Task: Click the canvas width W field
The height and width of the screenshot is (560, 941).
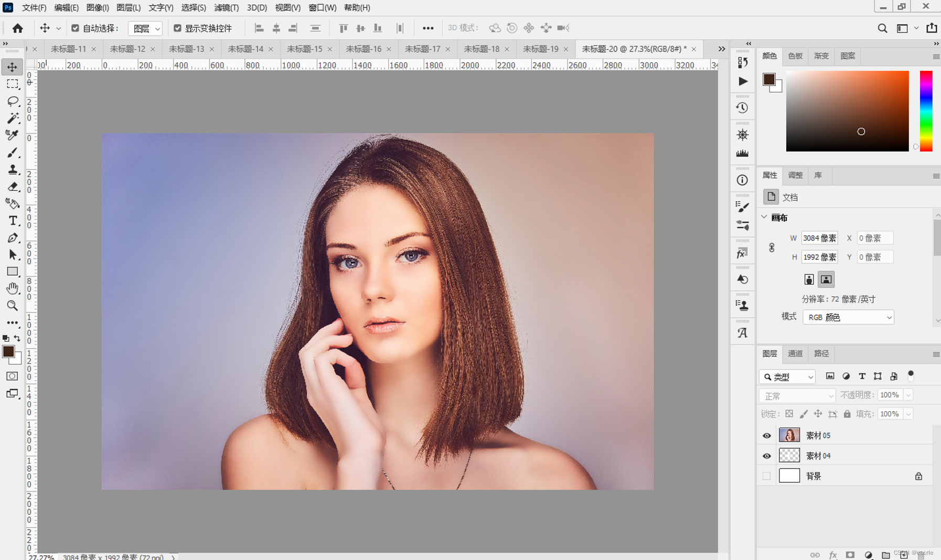Action: [x=819, y=238]
